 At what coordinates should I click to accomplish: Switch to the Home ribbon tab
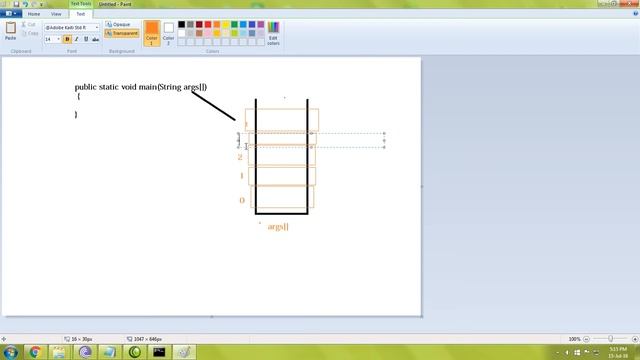34,14
